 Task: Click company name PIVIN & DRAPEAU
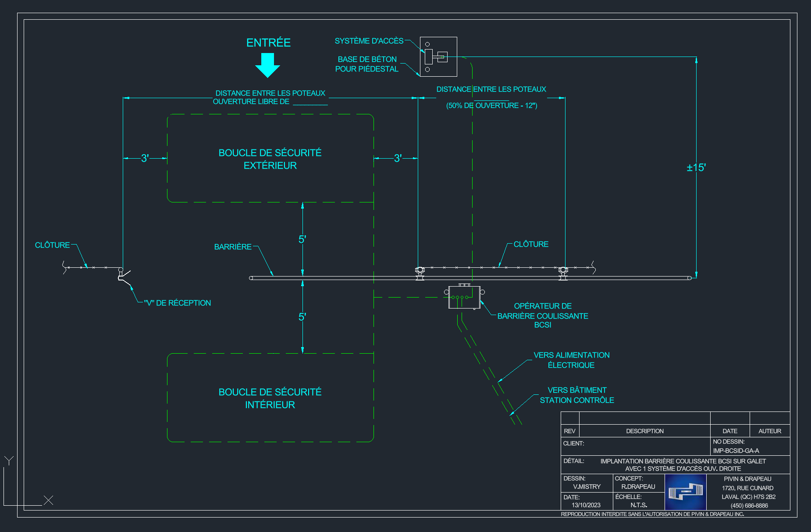(747, 479)
